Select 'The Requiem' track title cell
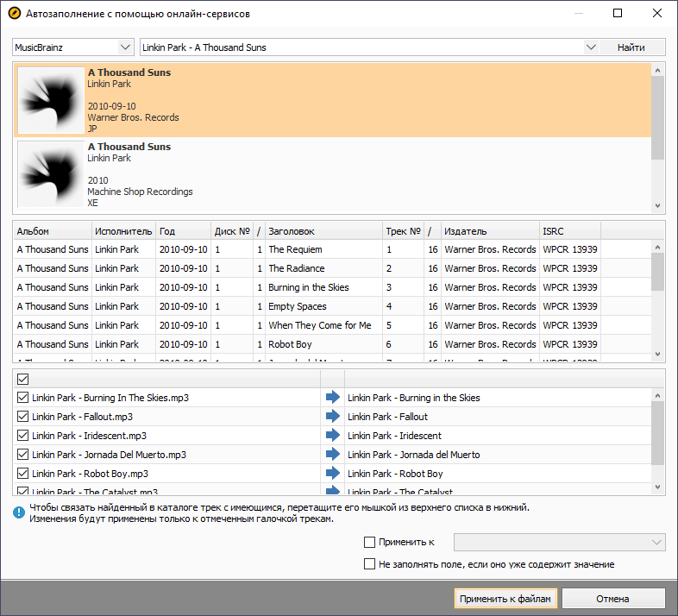The height and width of the screenshot is (616, 678). (323, 249)
